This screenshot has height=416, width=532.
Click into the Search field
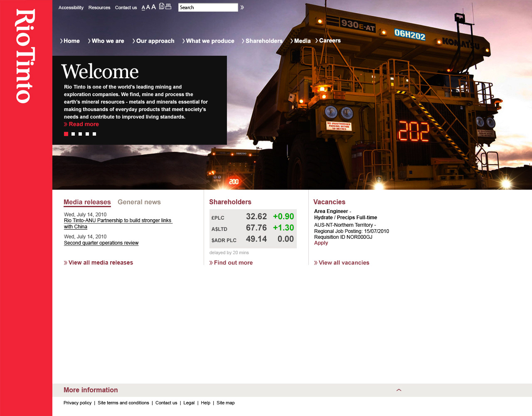click(208, 7)
